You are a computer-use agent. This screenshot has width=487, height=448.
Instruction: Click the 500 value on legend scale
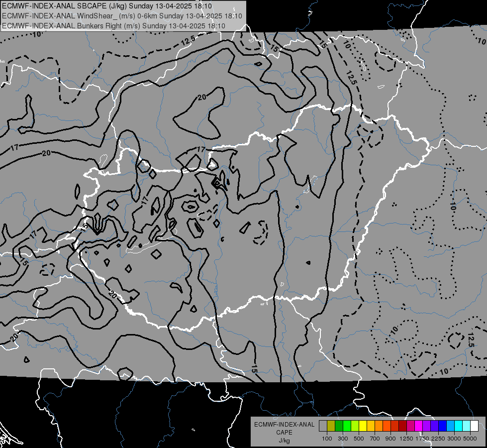(359, 439)
